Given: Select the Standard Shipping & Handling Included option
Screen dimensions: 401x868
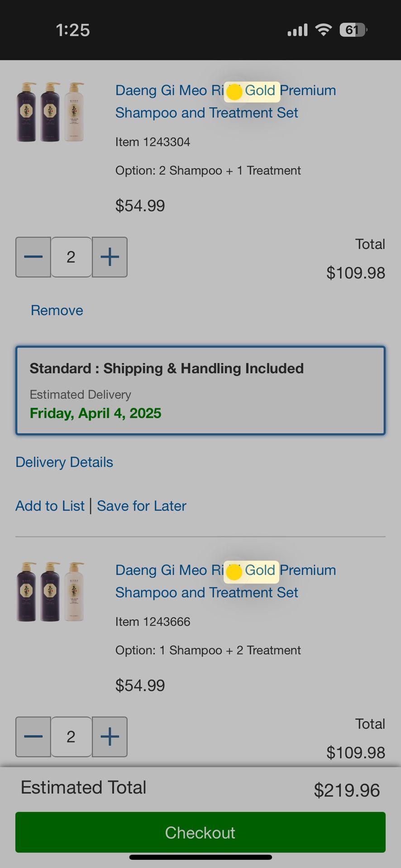Looking at the screenshot, I should click(x=200, y=391).
